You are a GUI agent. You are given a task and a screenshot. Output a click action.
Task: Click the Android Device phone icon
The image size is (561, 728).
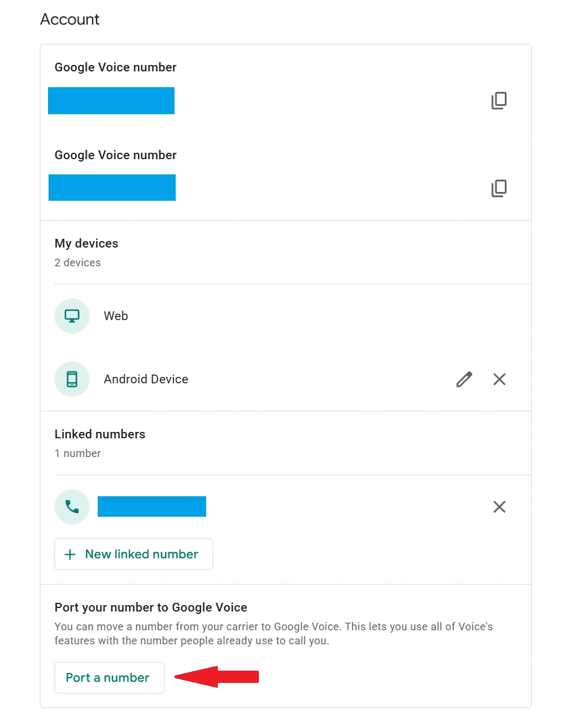[x=72, y=379]
